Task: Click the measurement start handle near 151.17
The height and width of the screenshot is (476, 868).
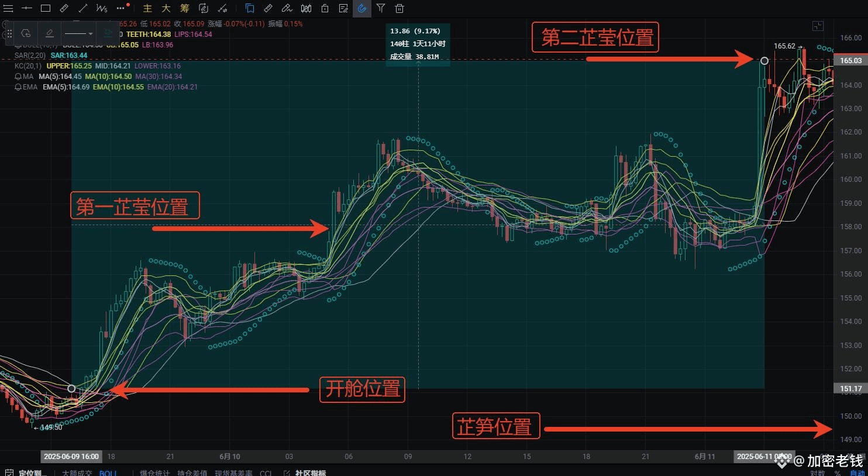Action: click(x=71, y=388)
